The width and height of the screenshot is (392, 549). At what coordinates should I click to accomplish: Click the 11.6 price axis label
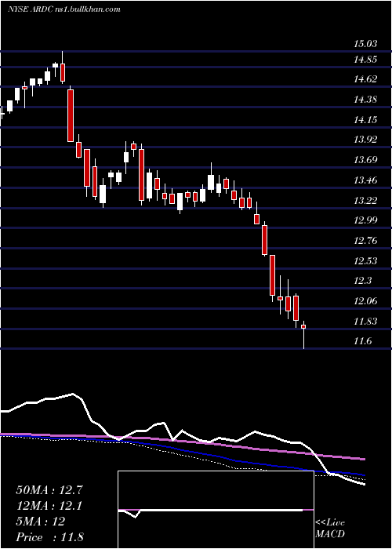[362, 341]
